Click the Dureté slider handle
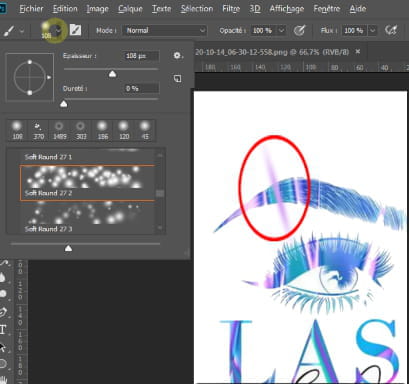 point(64,104)
